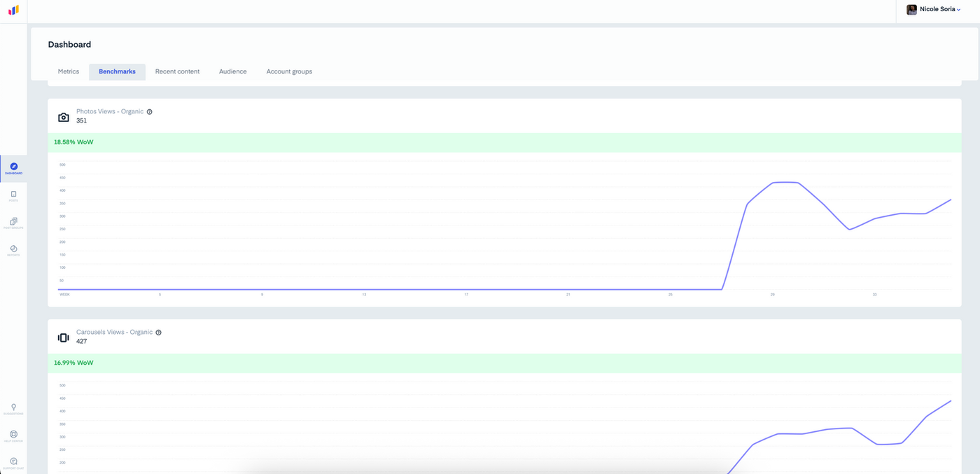Click the Dashboard page heading

(x=69, y=45)
